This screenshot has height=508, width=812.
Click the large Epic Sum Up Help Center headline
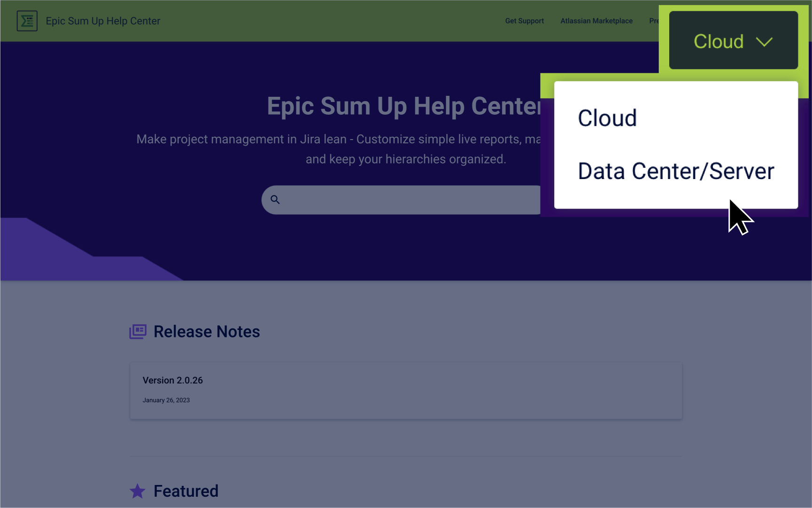[404, 106]
